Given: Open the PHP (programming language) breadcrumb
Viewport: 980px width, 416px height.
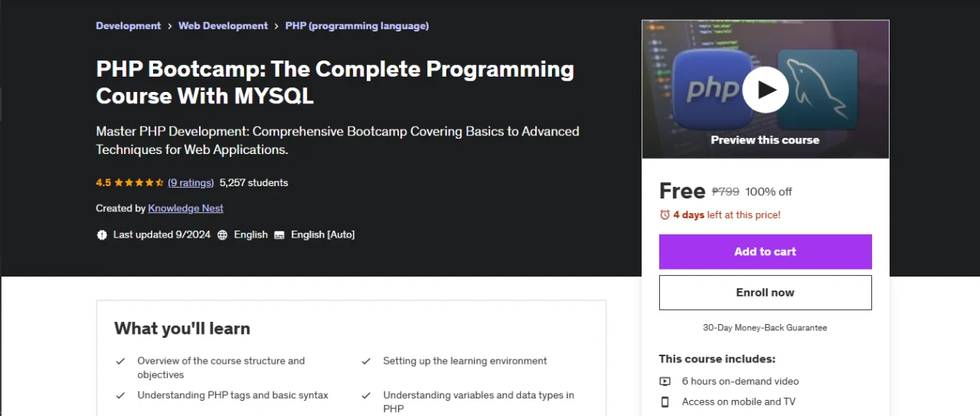Looking at the screenshot, I should (357, 26).
